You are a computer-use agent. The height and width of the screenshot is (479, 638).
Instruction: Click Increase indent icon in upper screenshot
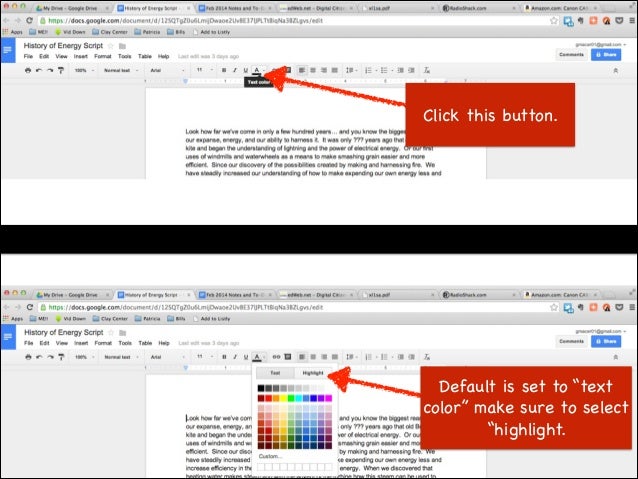pyautogui.click(x=412, y=70)
